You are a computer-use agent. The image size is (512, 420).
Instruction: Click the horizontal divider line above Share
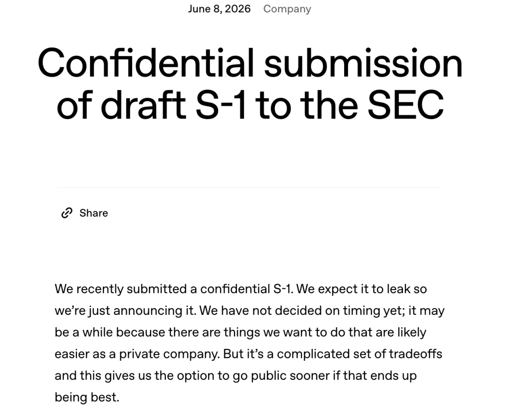pos(250,187)
